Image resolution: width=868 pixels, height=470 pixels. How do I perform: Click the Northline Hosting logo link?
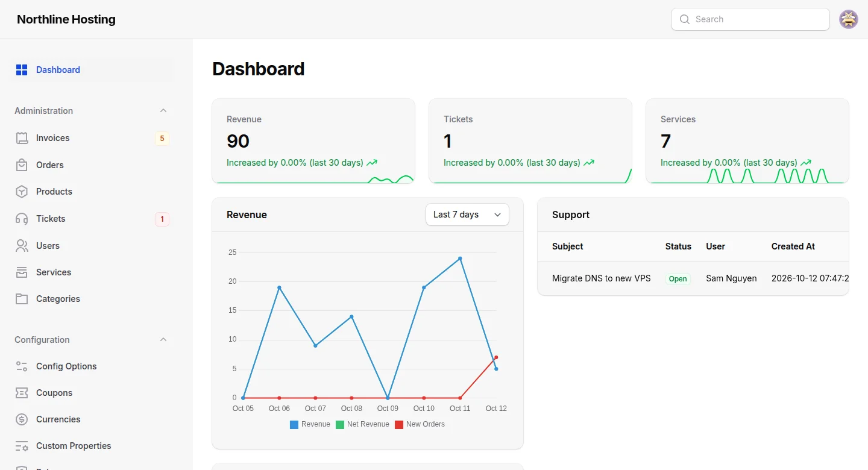coord(66,19)
